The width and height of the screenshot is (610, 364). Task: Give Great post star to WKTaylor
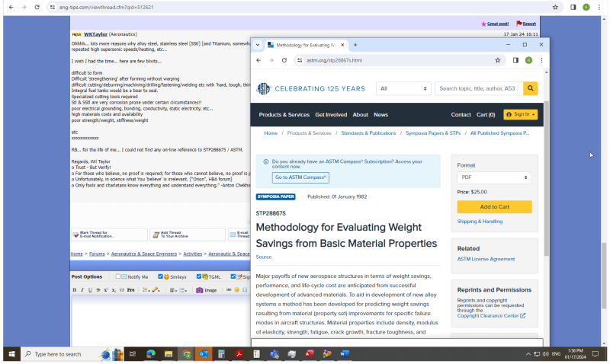pyautogui.click(x=495, y=24)
